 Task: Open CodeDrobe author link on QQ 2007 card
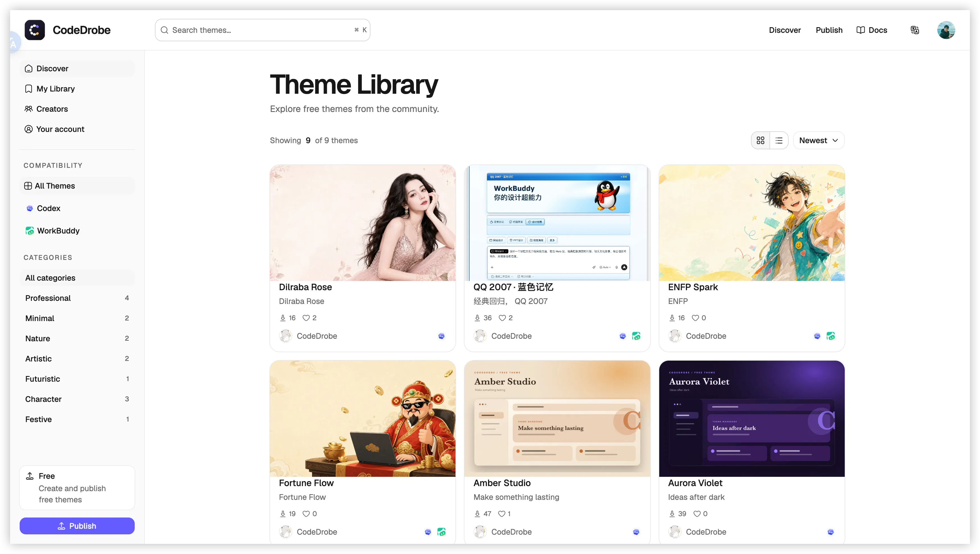click(x=511, y=336)
